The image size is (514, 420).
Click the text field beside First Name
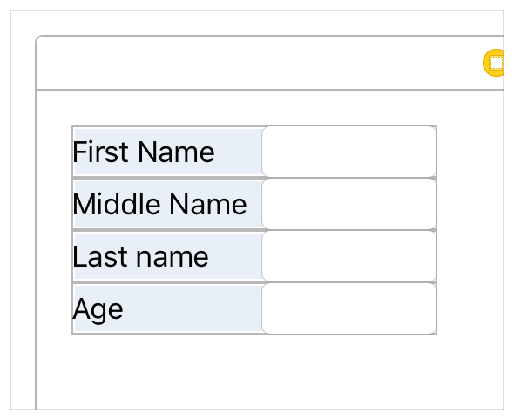coord(349,152)
